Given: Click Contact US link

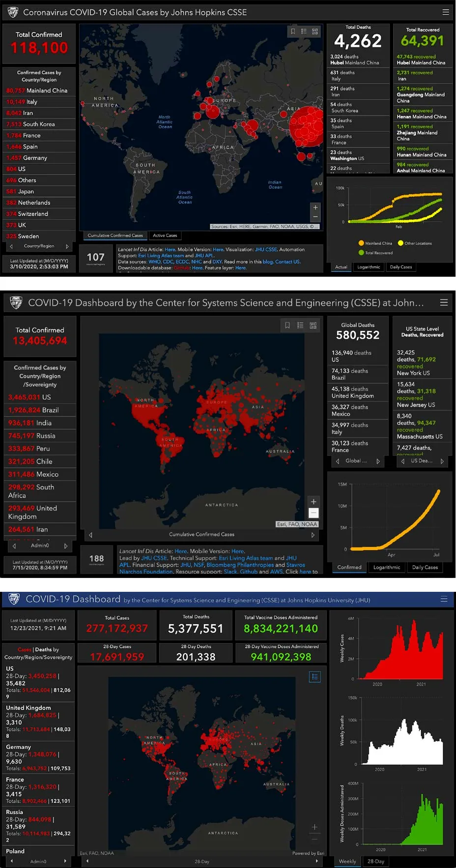Looking at the screenshot, I should tap(287, 261).
